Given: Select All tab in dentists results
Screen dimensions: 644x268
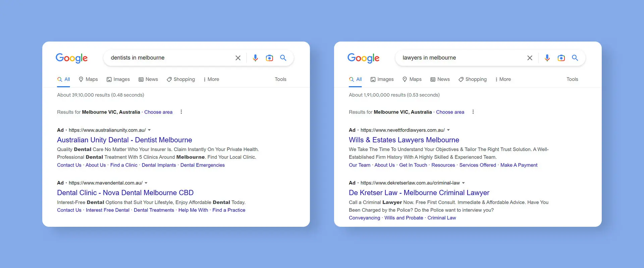Looking at the screenshot, I should click(64, 79).
